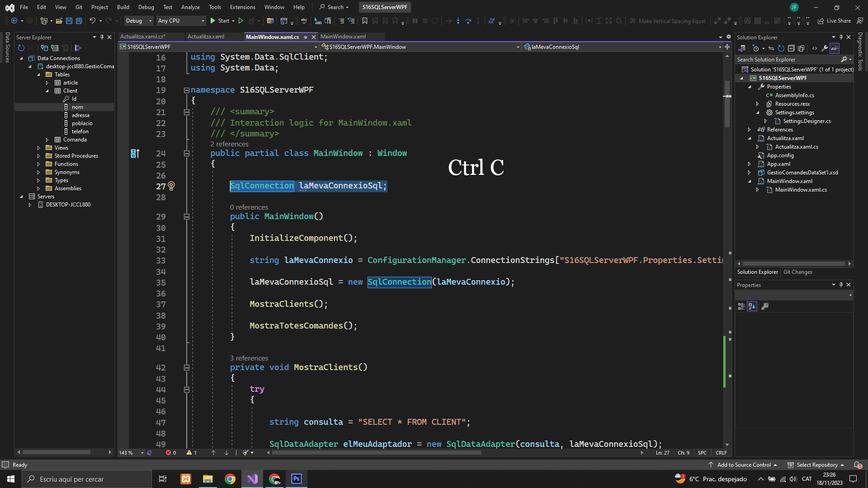Toggle Sync with Active Document icon
Viewport: 868px width, 488px height.
point(771,48)
